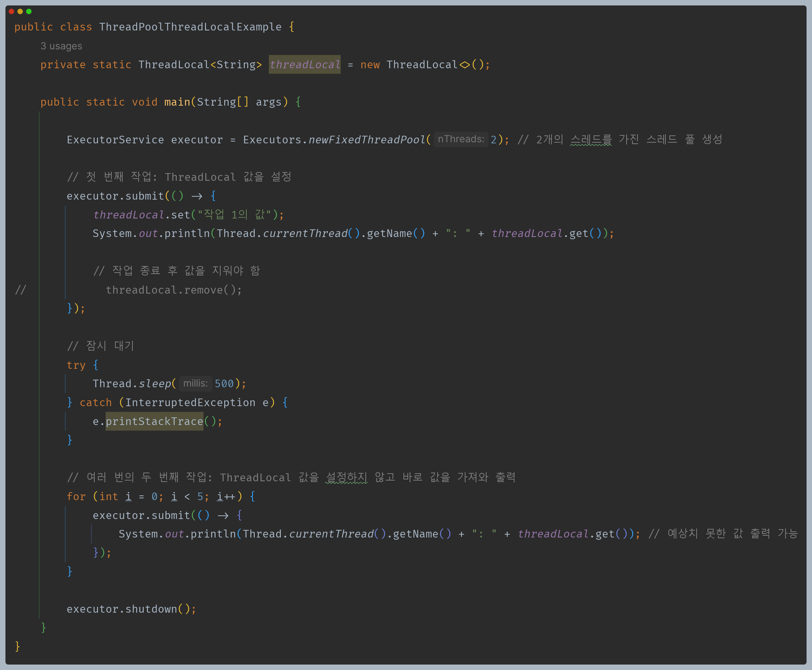Viewport: 812px width, 670px height.
Task: Click the red close window dot
Action: click(12, 12)
